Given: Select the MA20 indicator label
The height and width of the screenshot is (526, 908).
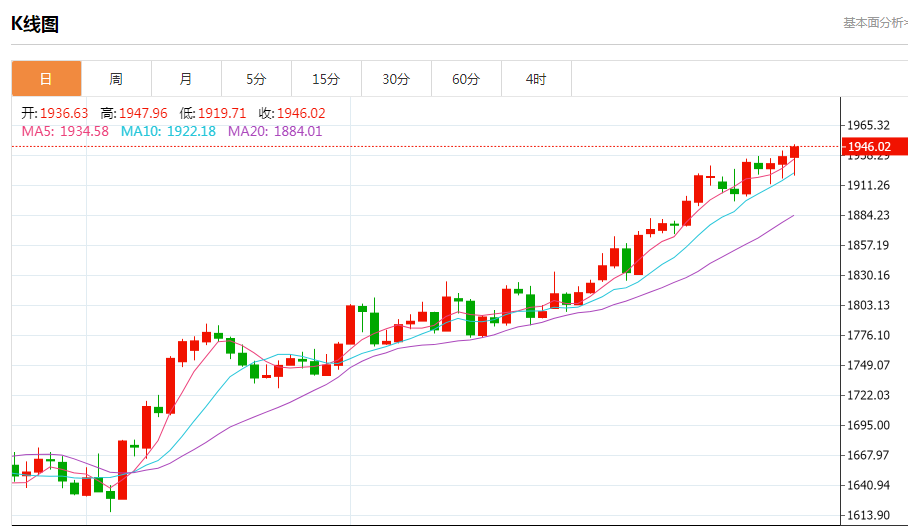Looking at the screenshot, I should pos(244,131).
